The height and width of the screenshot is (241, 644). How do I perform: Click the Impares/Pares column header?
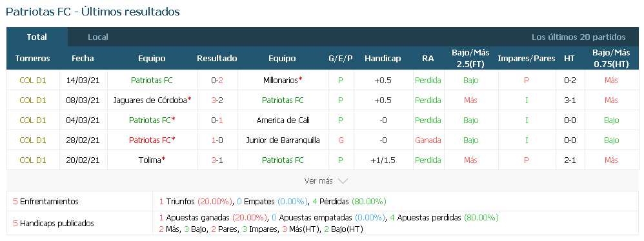click(526, 58)
